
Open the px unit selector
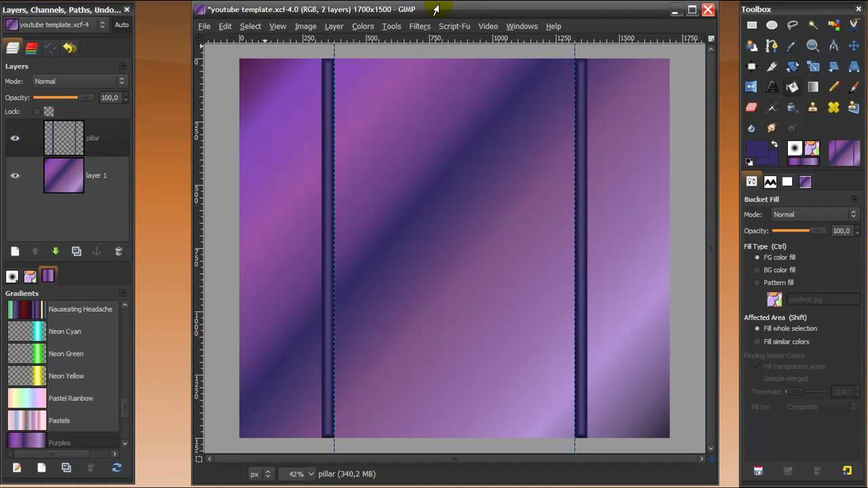261,474
